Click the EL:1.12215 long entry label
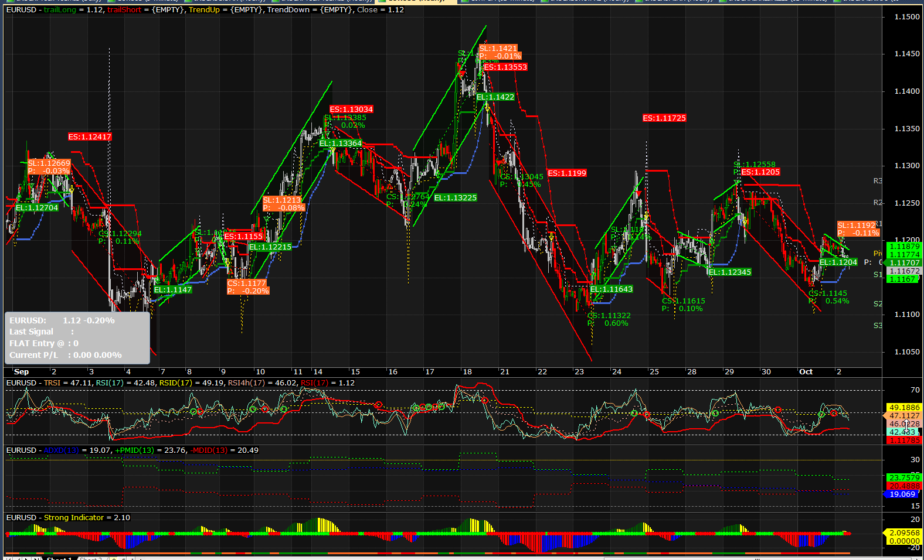 click(x=270, y=247)
